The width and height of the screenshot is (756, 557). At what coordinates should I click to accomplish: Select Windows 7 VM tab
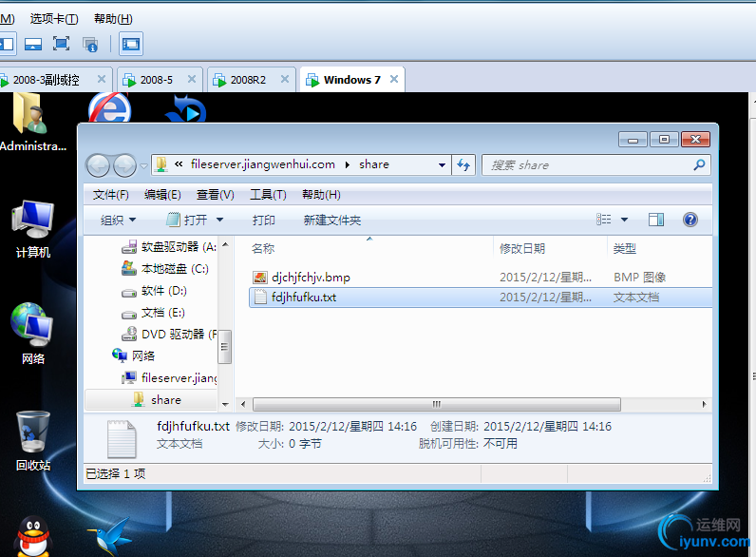pyautogui.click(x=352, y=80)
